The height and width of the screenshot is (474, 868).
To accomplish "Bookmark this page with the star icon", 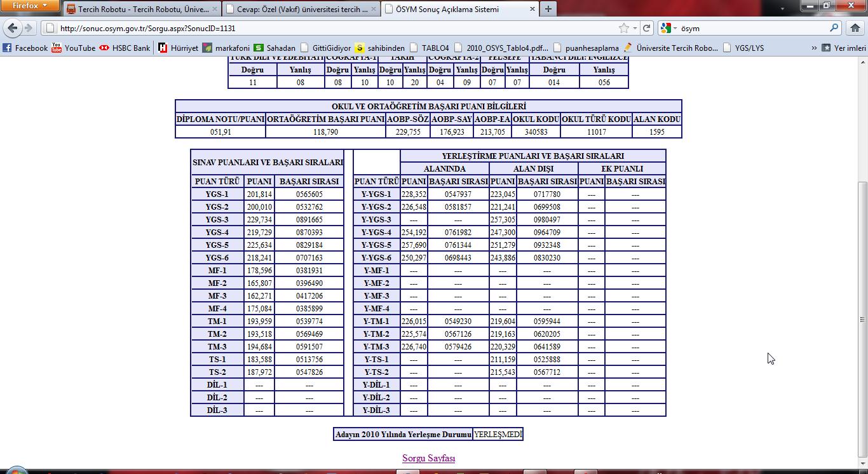I will click(x=624, y=28).
